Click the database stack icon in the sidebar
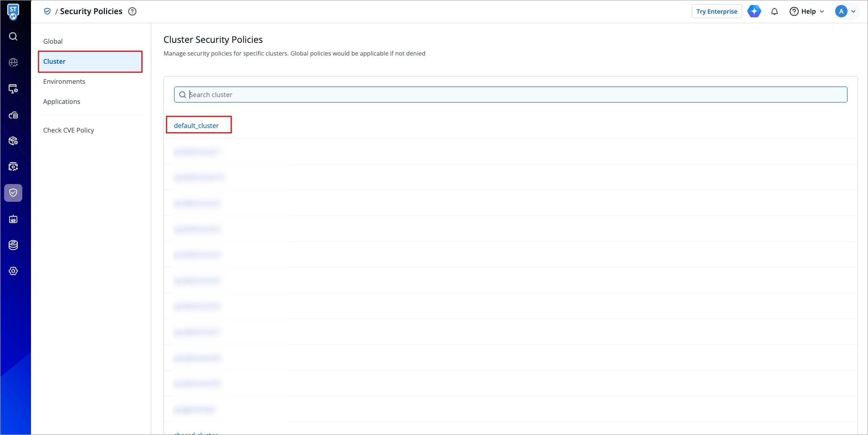 pyautogui.click(x=13, y=245)
